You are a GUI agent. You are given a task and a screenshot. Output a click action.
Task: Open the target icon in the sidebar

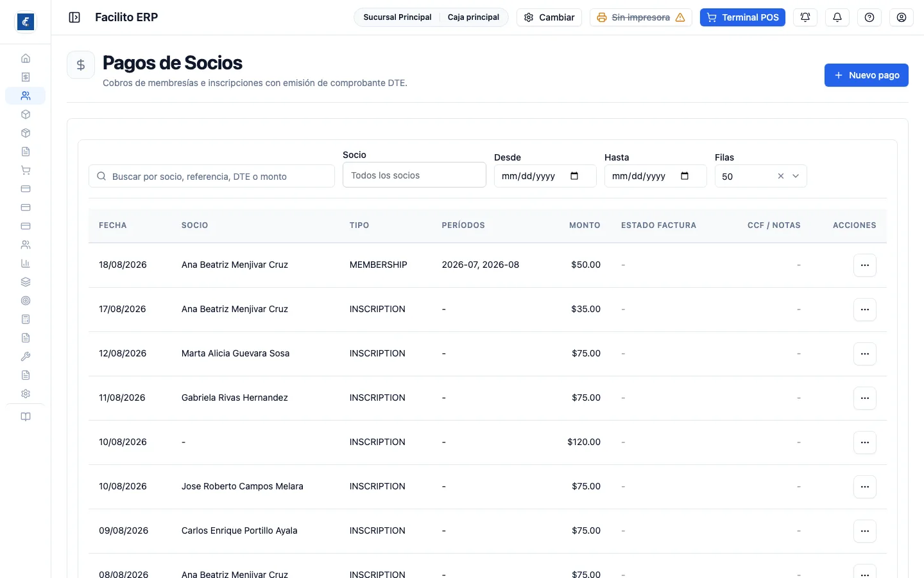click(x=26, y=301)
